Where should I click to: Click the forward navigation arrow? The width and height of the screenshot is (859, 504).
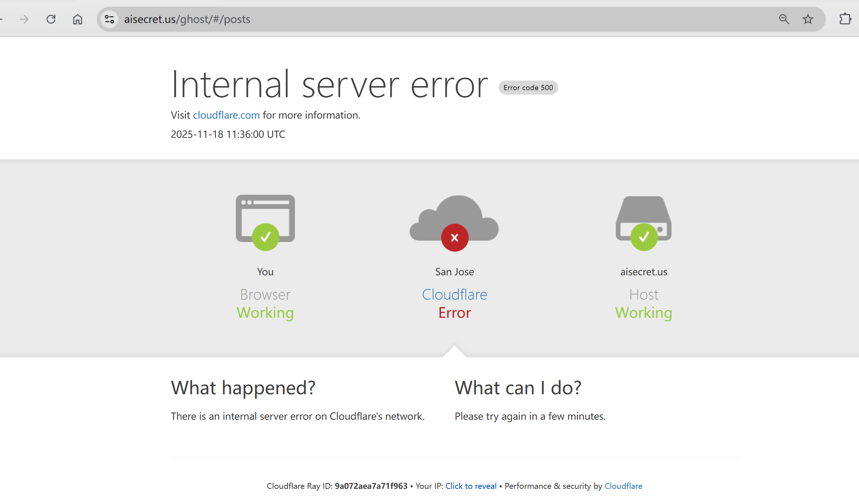coord(24,19)
